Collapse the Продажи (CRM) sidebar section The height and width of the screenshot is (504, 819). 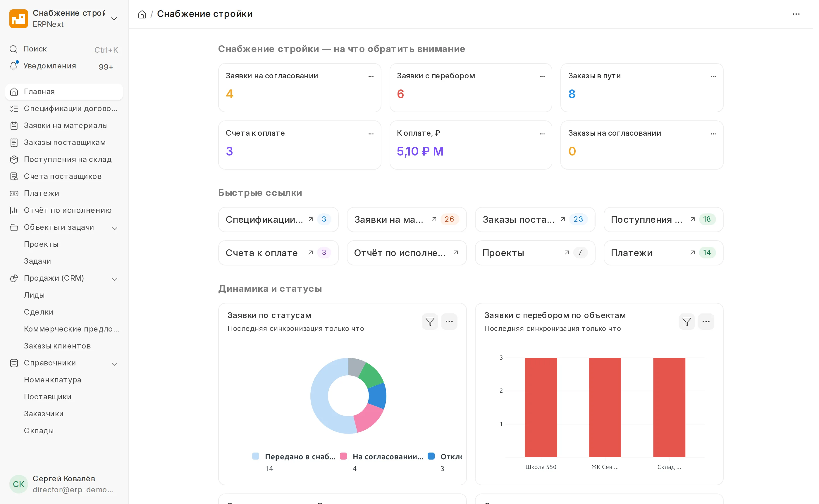tap(115, 281)
